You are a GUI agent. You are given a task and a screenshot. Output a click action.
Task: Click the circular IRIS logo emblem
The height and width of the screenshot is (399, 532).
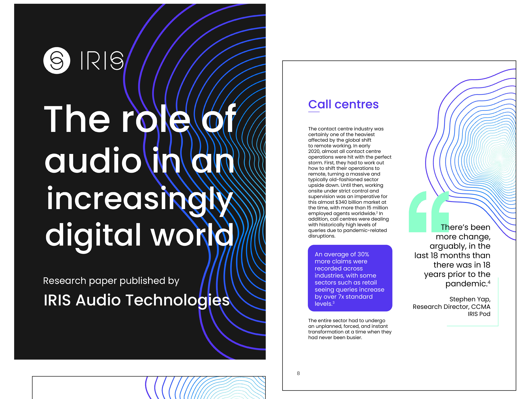pos(57,60)
